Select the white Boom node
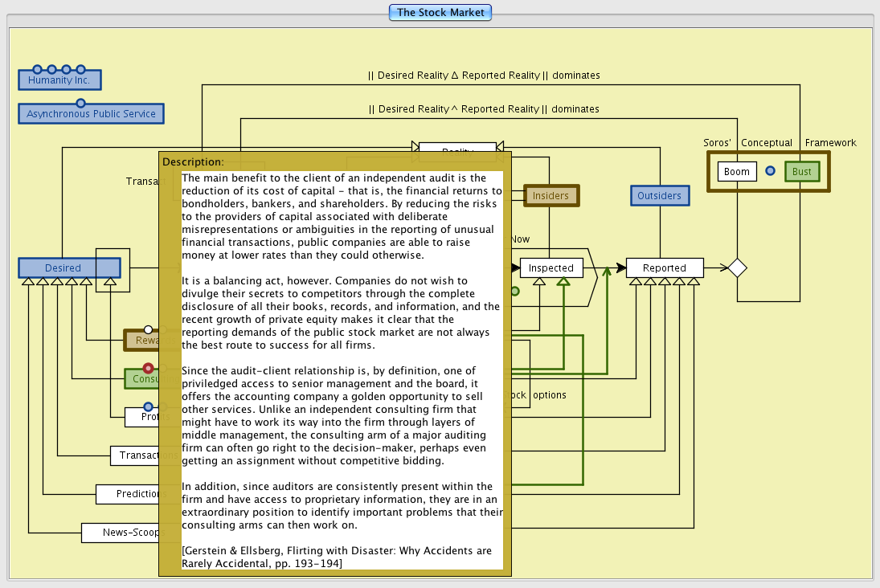This screenshot has width=880, height=588. [736, 172]
